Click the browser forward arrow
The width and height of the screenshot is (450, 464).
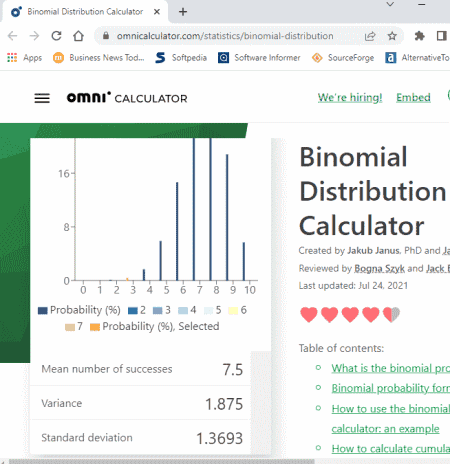pos(34,36)
